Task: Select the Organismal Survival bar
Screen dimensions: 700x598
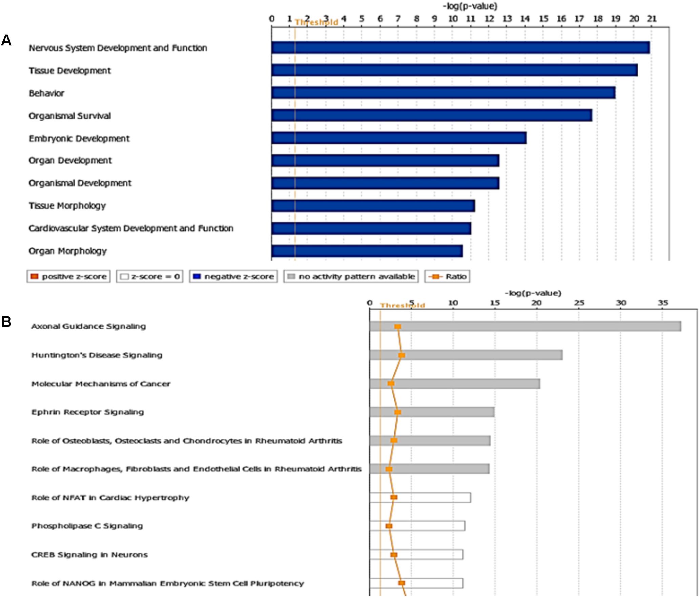Action: click(x=432, y=115)
